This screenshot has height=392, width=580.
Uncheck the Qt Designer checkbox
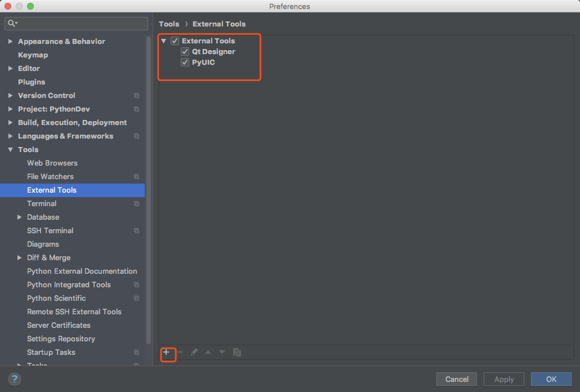click(x=184, y=51)
